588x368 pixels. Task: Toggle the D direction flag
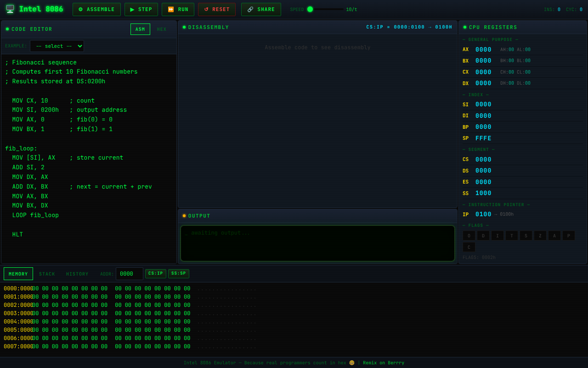click(x=483, y=236)
